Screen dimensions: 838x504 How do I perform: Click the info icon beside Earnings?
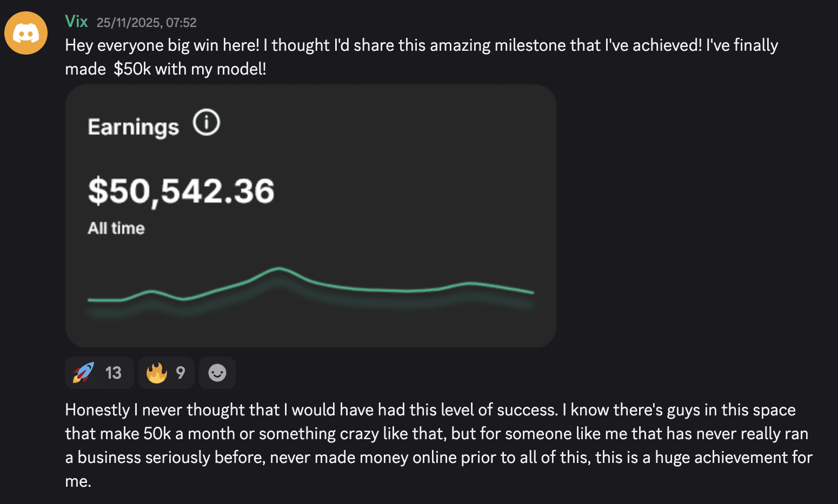pyautogui.click(x=207, y=122)
